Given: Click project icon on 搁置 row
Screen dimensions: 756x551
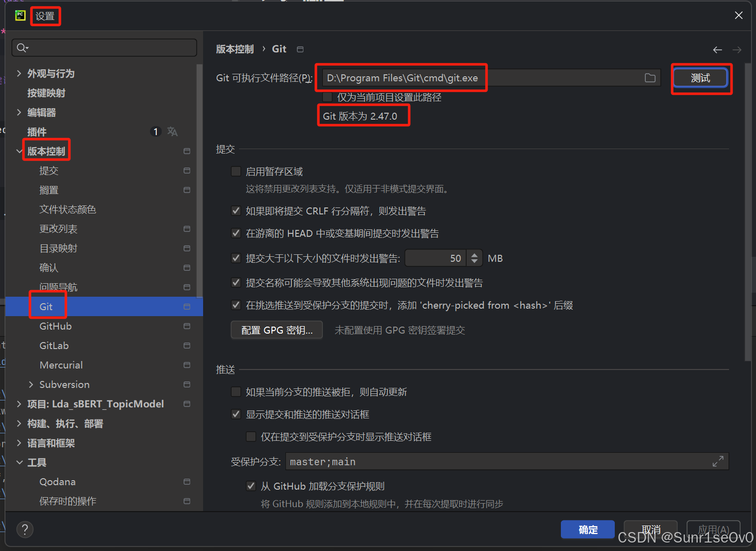Looking at the screenshot, I should click(187, 190).
